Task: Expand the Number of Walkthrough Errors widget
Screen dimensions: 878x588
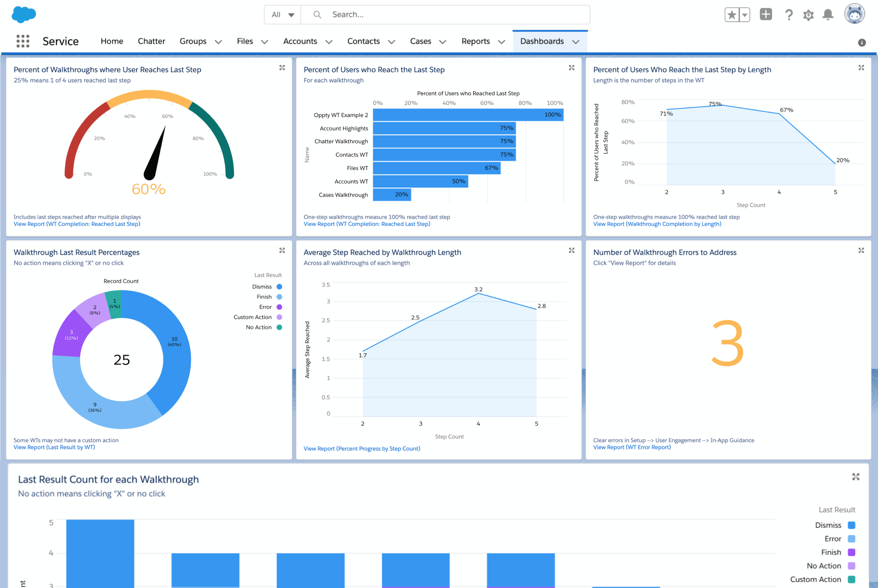Action: (861, 250)
